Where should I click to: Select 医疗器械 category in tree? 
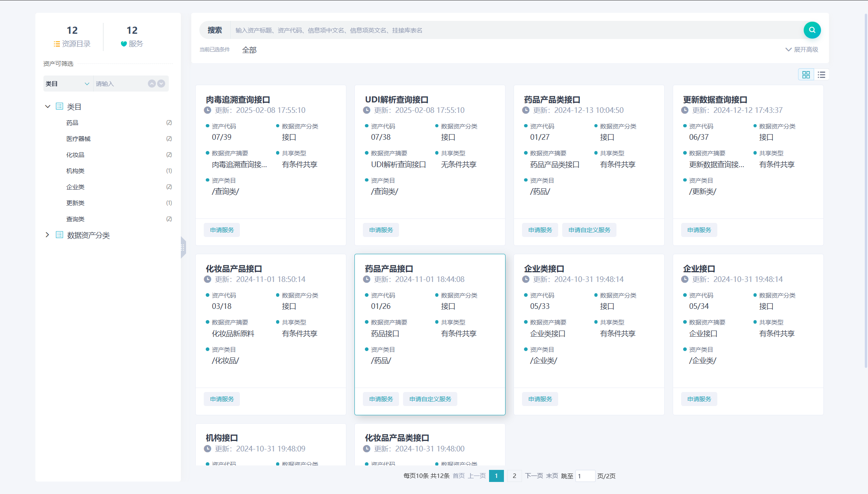click(78, 139)
